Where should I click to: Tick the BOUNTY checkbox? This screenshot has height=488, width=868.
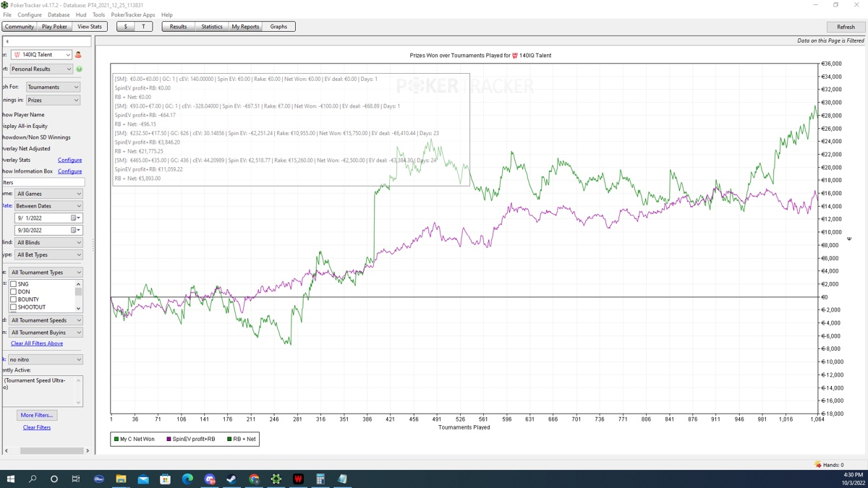click(13, 299)
